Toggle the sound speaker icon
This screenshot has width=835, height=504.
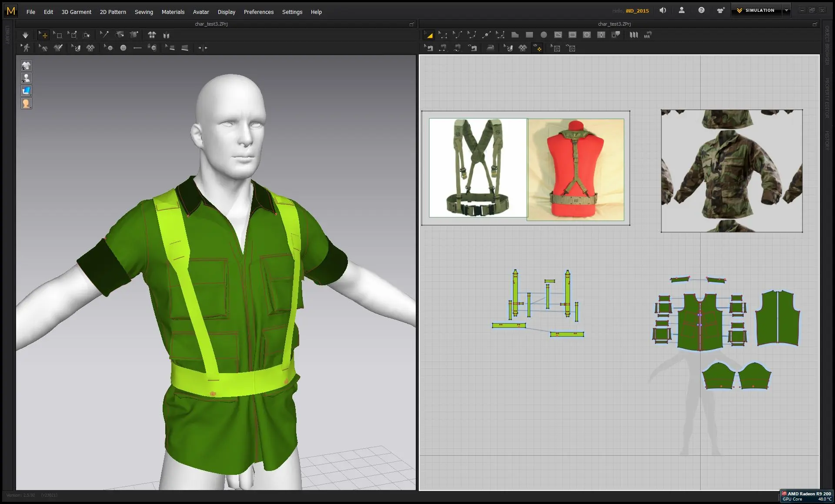(x=662, y=10)
